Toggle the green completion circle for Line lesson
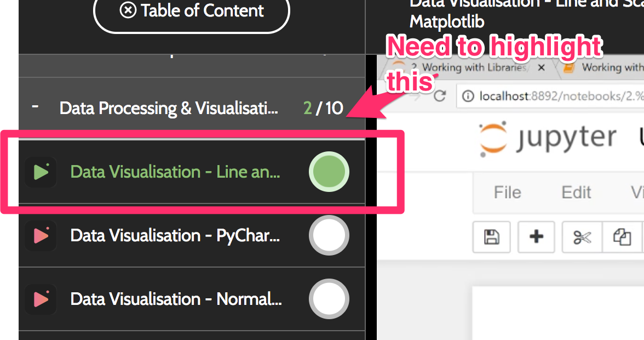The image size is (644, 340). pos(329,172)
